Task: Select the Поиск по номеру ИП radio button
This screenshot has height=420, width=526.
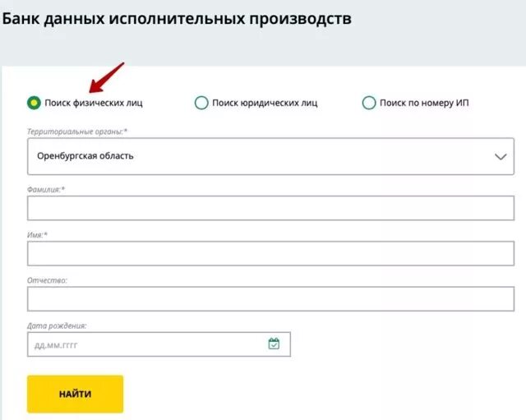Action: 369,103
